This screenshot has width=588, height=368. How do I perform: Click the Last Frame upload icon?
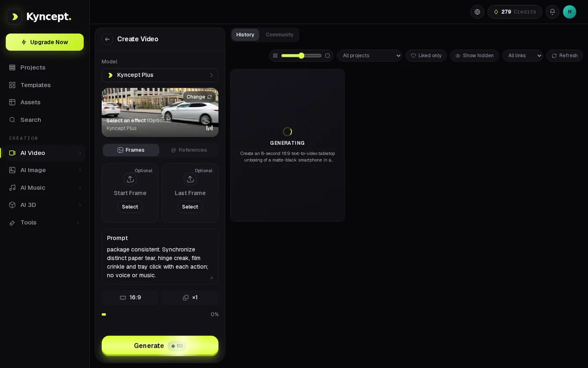pyautogui.click(x=190, y=179)
